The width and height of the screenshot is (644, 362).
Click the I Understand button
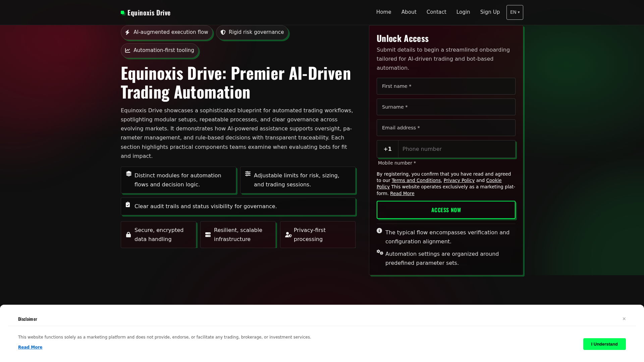(x=604, y=344)
